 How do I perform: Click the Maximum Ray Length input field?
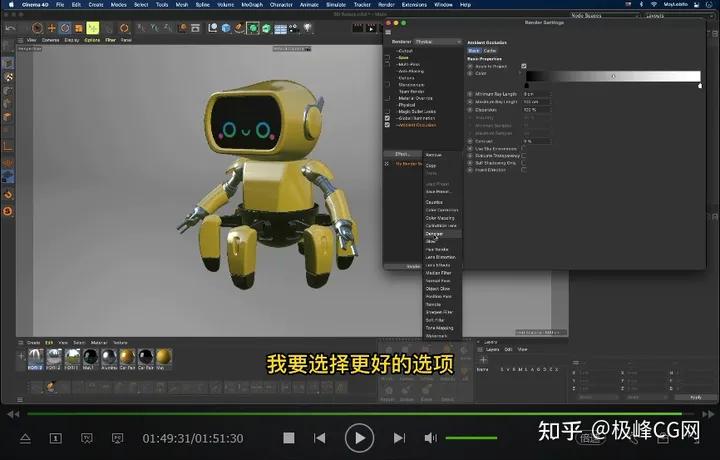pyautogui.click(x=537, y=102)
